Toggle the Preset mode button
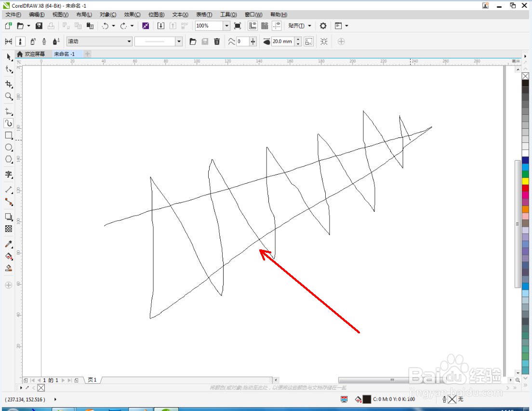 pyautogui.click(x=9, y=41)
